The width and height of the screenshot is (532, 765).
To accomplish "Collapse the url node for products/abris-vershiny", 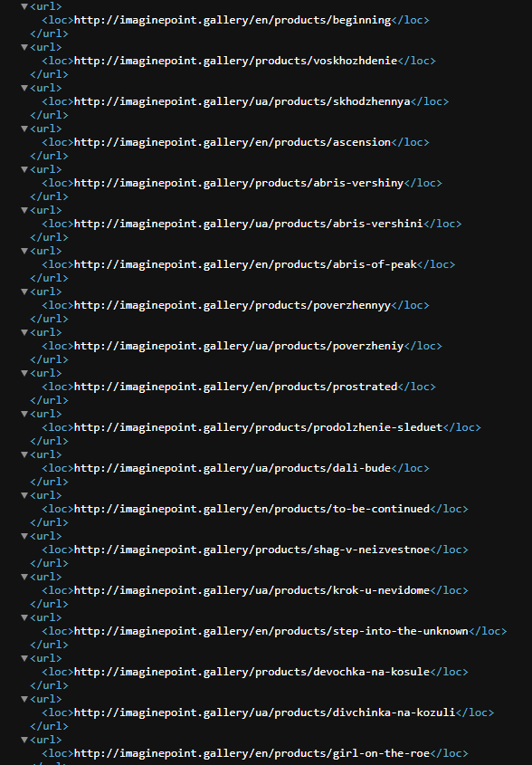I will (x=24, y=170).
